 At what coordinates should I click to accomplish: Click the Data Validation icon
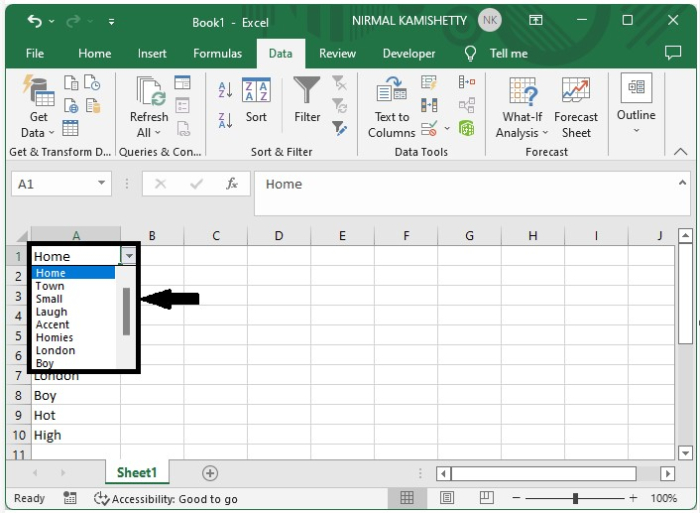pos(429,129)
